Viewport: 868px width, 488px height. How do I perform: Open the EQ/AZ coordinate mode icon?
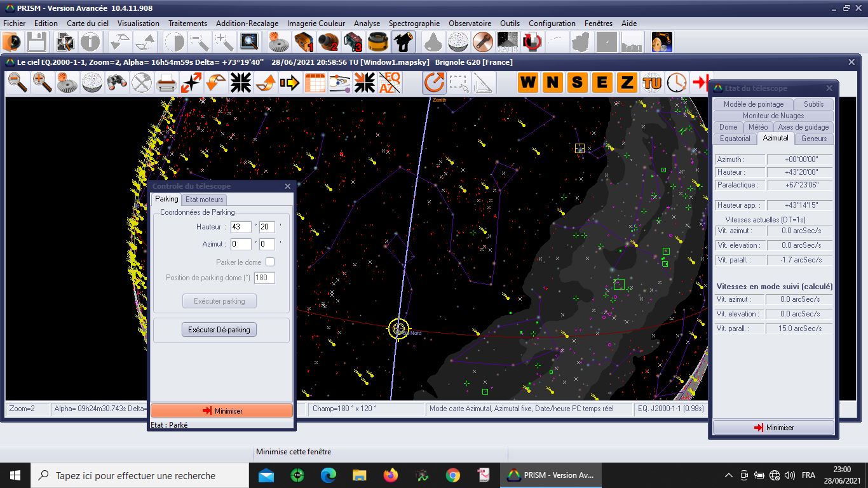(390, 83)
